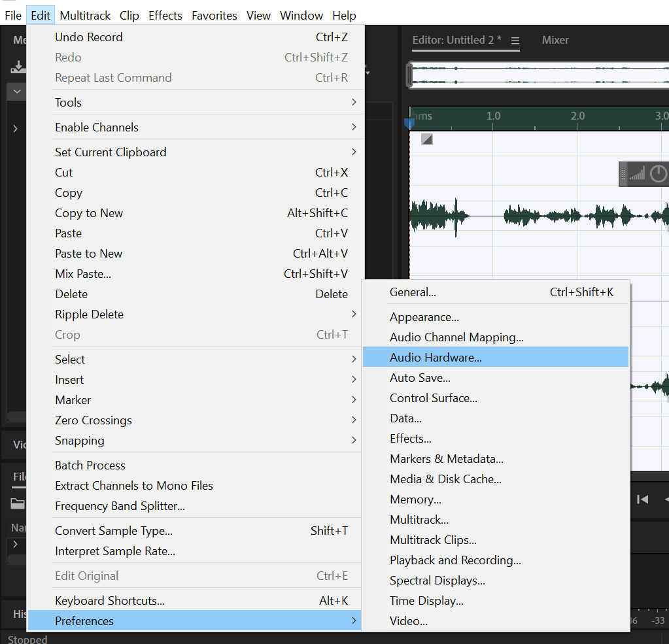Expand the Tools submenu in the Edit menu
This screenshot has width=669, height=644.
(x=196, y=102)
